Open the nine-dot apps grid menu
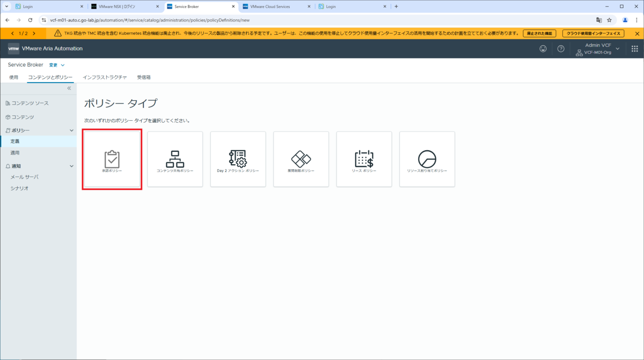 click(x=635, y=49)
